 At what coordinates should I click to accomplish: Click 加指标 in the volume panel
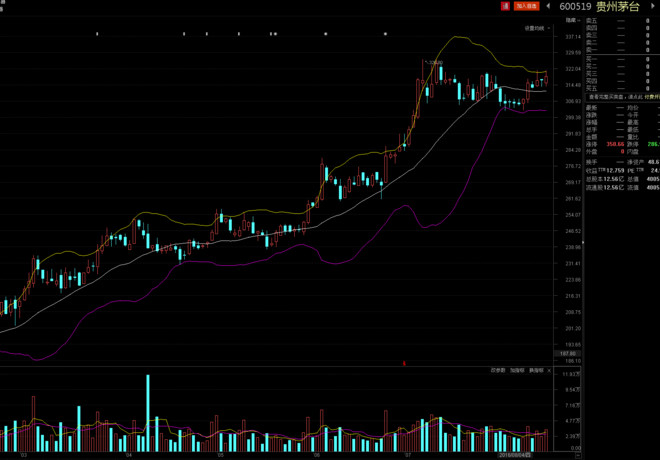pos(517,370)
